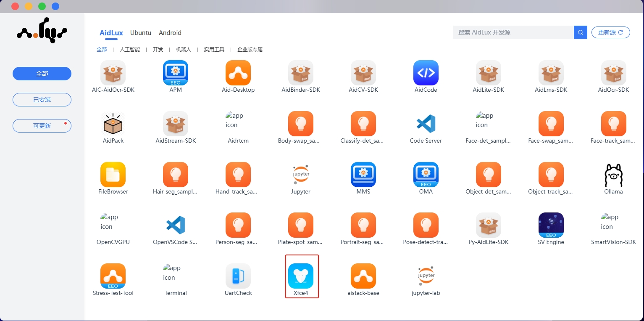Filter apps by 机器人 category
The height and width of the screenshot is (321, 644).
[184, 50]
